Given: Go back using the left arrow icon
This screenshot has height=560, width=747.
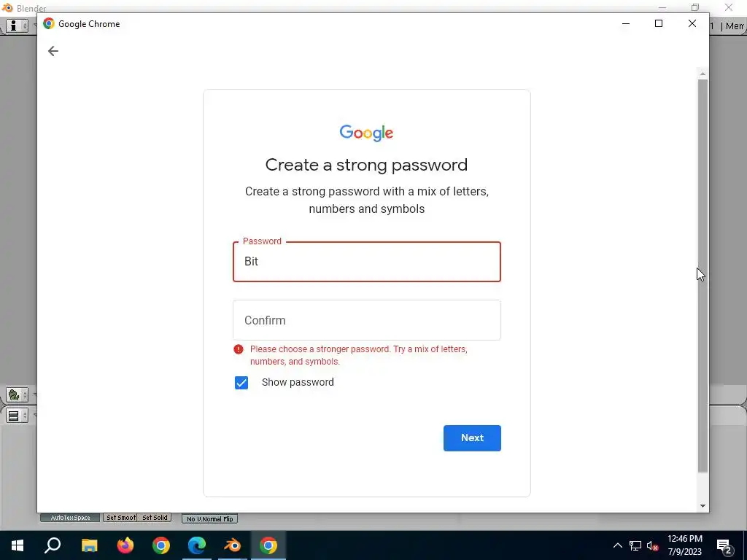Looking at the screenshot, I should 53,51.
